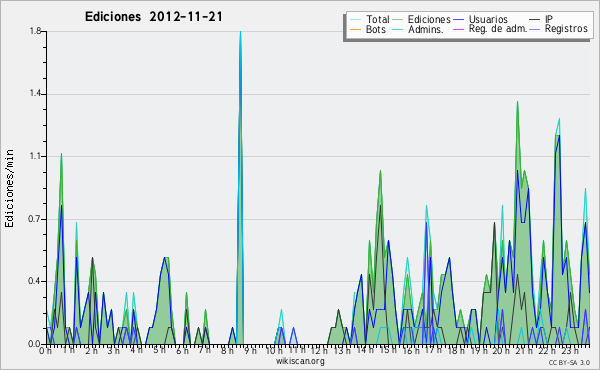Click the tall spike peak near 8-9 h
Viewport: 600px width, 370px height.
tap(240, 33)
